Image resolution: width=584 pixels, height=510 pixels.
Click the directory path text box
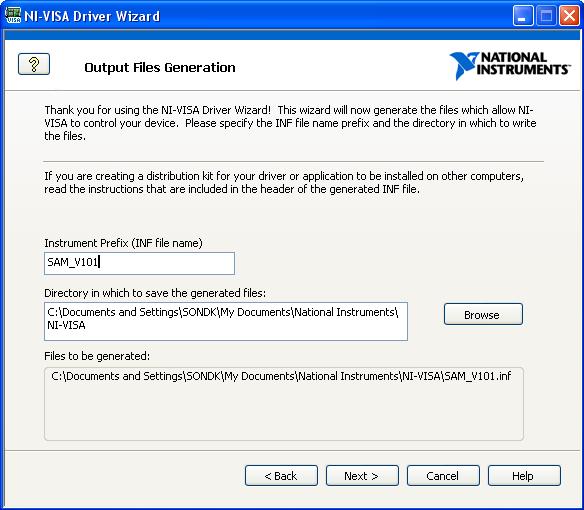click(226, 321)
